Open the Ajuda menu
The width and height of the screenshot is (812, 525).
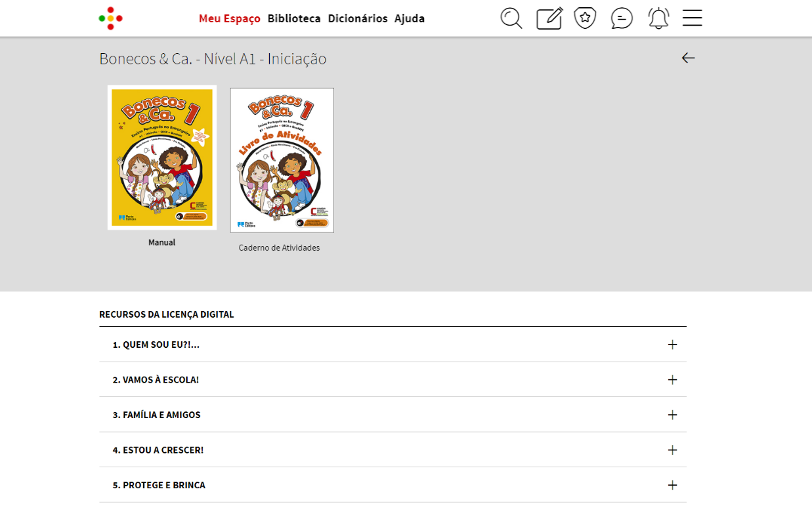coord(410,18)
